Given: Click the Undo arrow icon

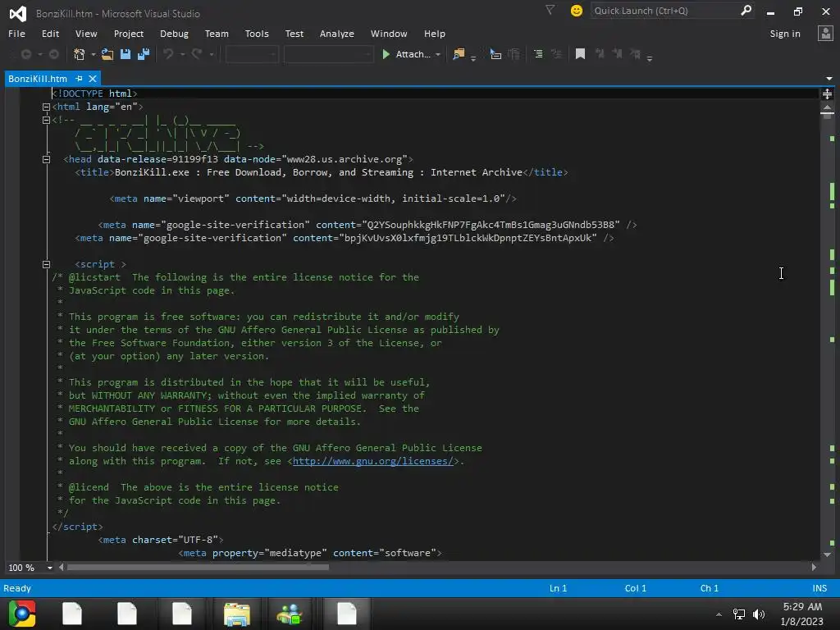Looking at the screenshot, I should click(168, 54).
